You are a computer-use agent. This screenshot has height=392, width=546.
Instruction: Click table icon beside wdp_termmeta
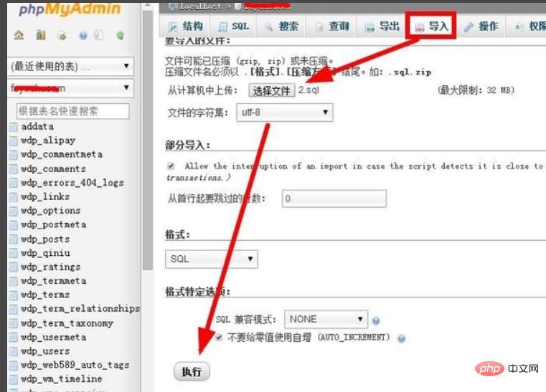[14, 281]
